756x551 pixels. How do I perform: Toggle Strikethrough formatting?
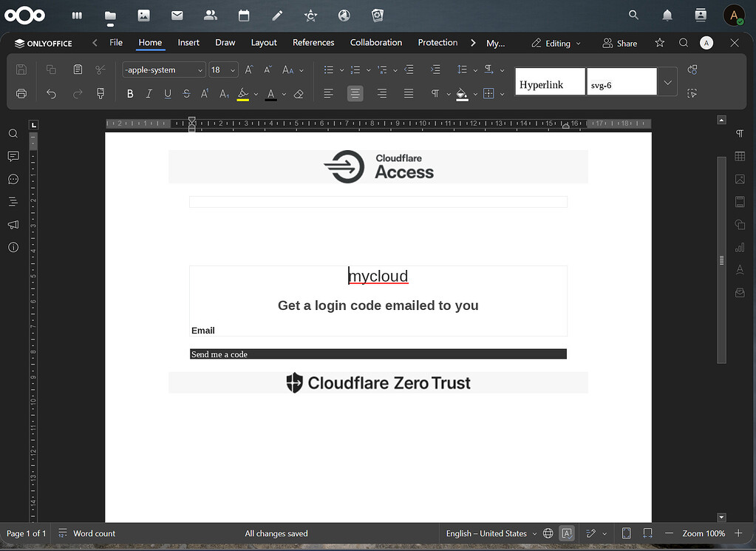pos(186,94)
